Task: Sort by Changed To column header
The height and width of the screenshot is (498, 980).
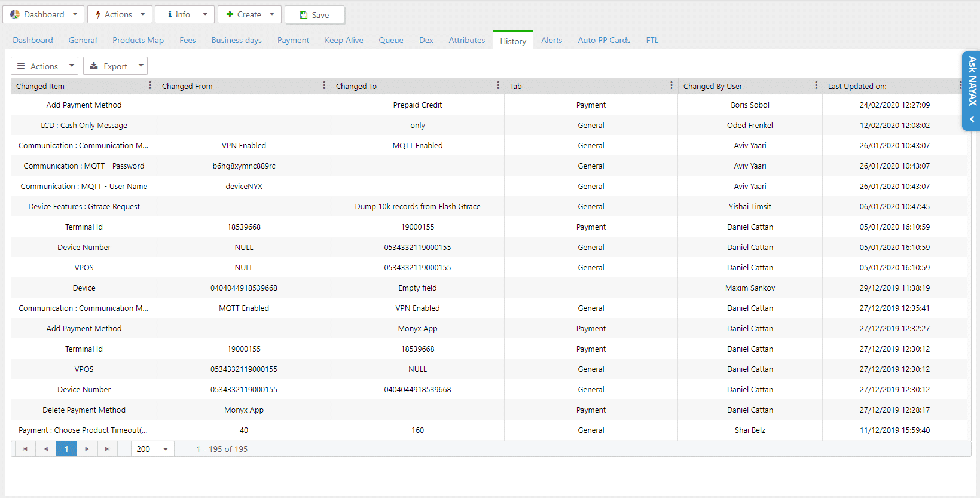Action: tap(356, 86)
